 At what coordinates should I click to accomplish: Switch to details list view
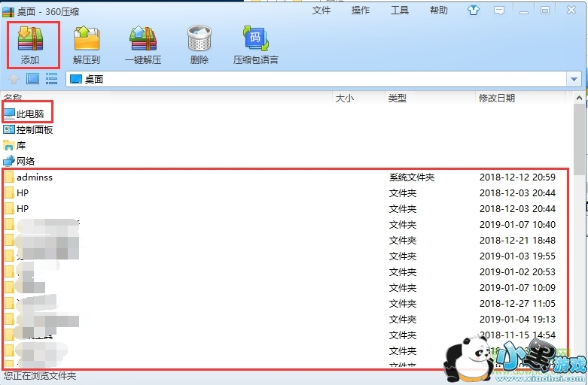coord(51,79)
